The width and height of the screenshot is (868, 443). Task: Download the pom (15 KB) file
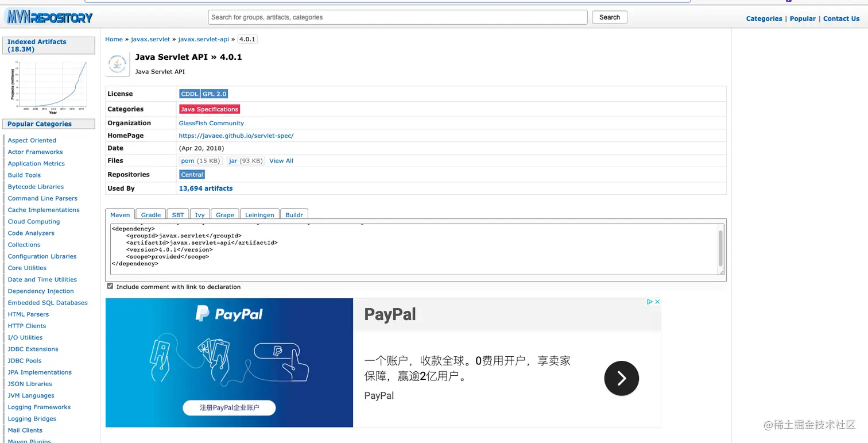pyautogui.click(x=200, y=161)
